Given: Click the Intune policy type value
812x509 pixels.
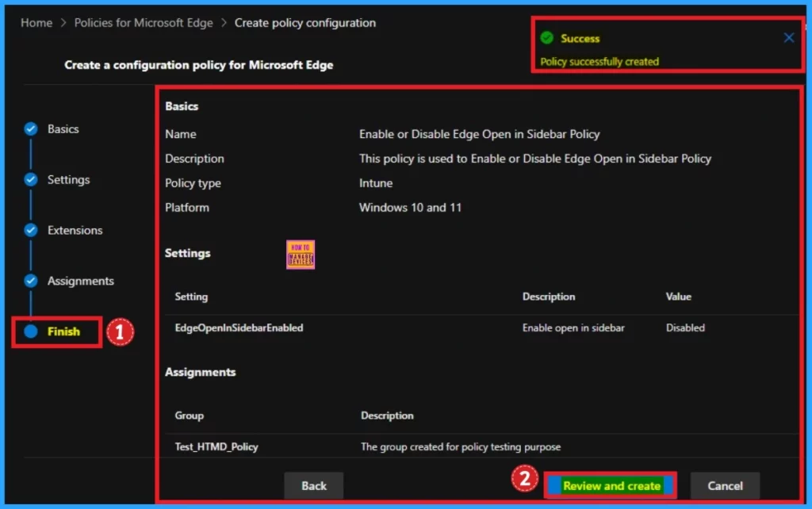Looking at the screenshot, I should pos(376,183).
